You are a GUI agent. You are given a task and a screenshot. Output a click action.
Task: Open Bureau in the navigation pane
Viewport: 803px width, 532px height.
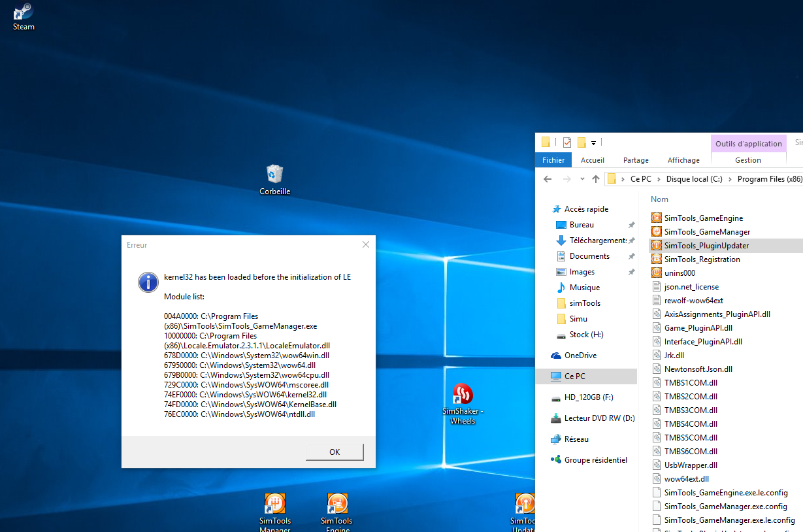point(582,225)
